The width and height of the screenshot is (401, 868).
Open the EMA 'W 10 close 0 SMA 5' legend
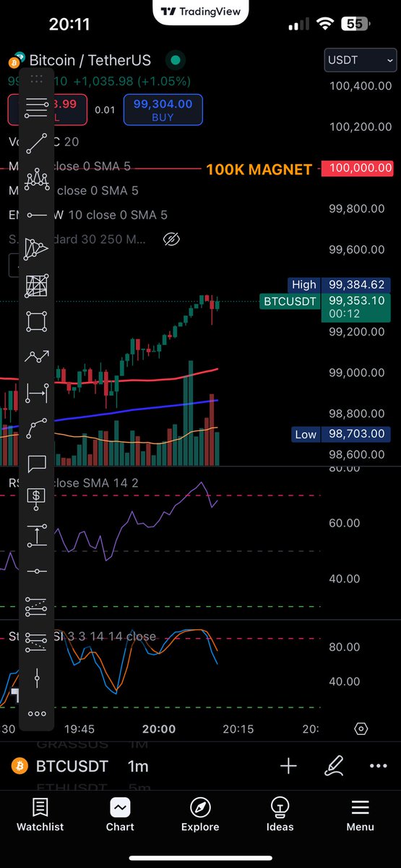pos(87,215)
